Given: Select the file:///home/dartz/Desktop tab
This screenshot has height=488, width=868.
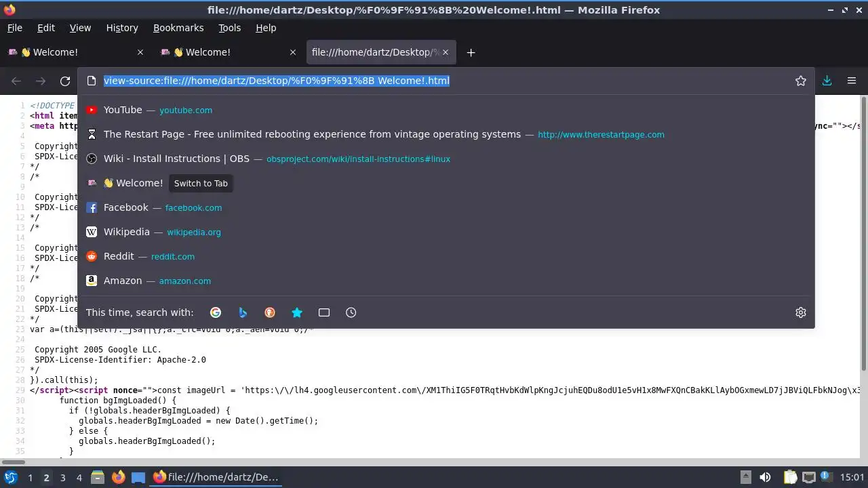Looking at the screenshot, I should tap(380, 52).
